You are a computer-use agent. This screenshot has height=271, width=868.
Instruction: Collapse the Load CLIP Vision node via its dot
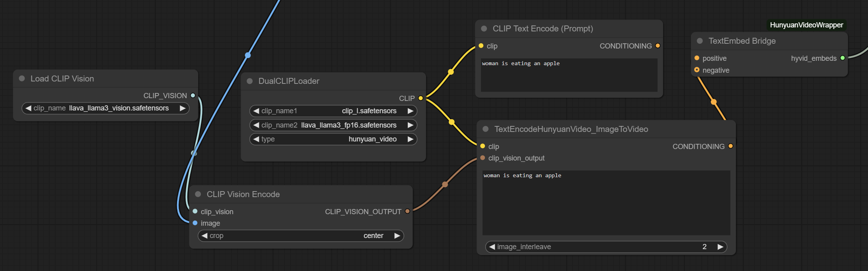coord(22,79)
